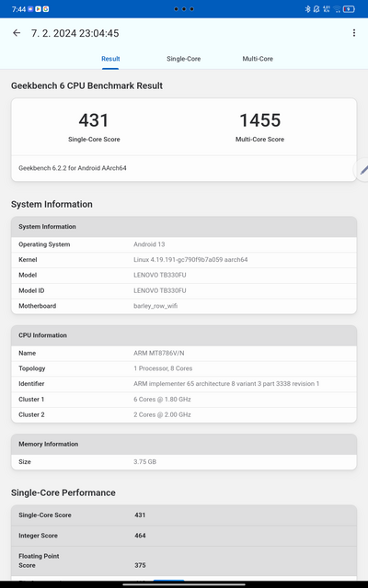The image size is (368, 588).
Task: Select the ARM implementer 65 identifier value
Action: tap(226, 384)
